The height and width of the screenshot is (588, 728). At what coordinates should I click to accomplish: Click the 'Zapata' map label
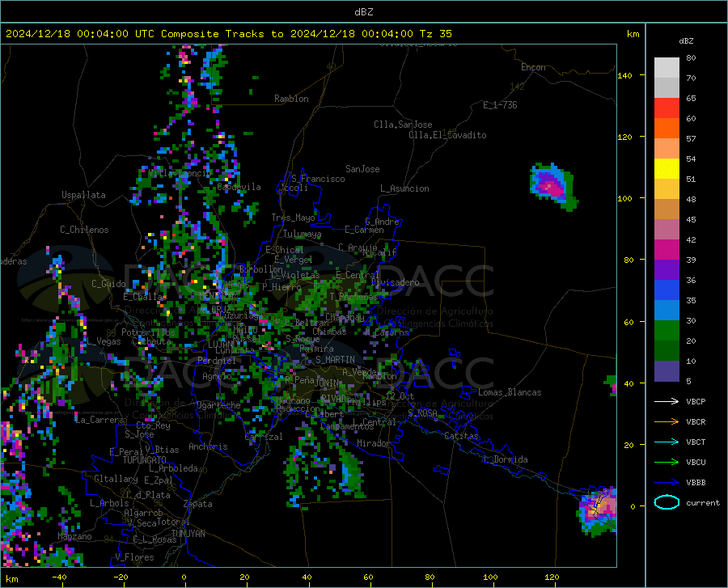tap(198, 504)
